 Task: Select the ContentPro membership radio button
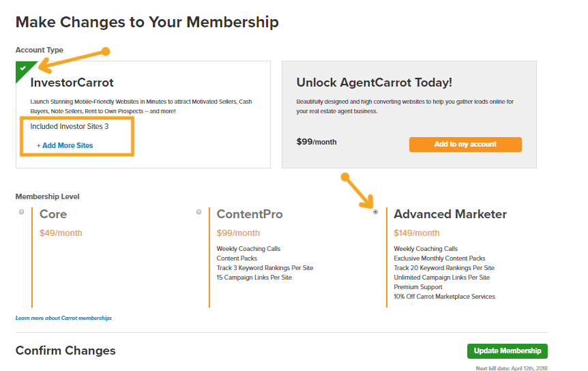(x=199, y=211)
